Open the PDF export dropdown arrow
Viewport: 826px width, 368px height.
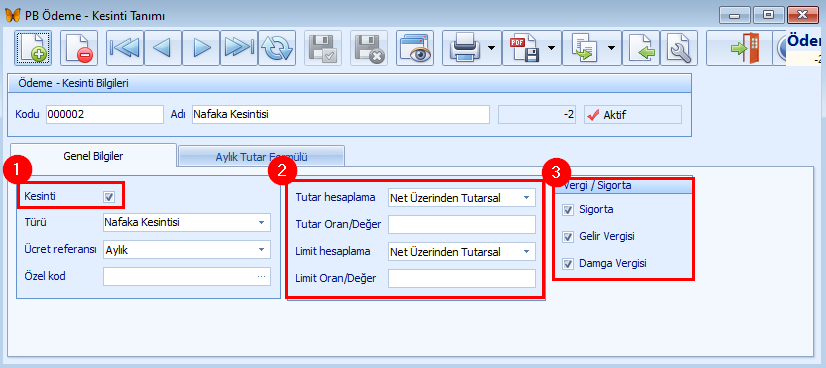point(552,48)
